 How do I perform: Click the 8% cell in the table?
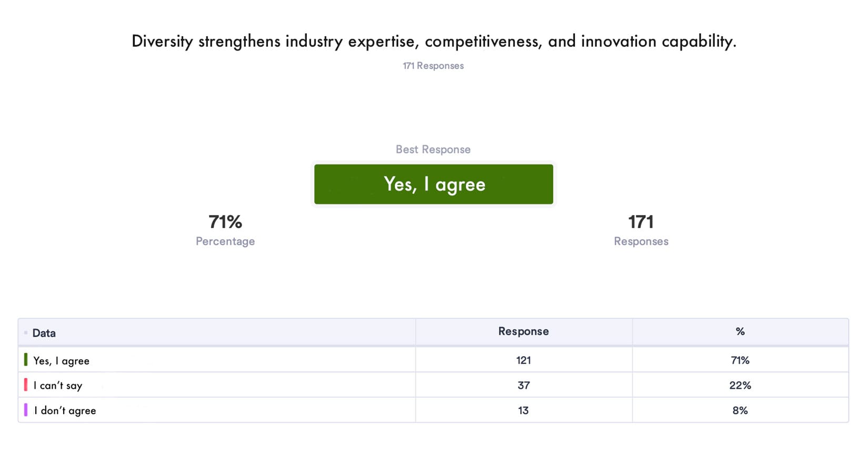click(x=740, y=411)
